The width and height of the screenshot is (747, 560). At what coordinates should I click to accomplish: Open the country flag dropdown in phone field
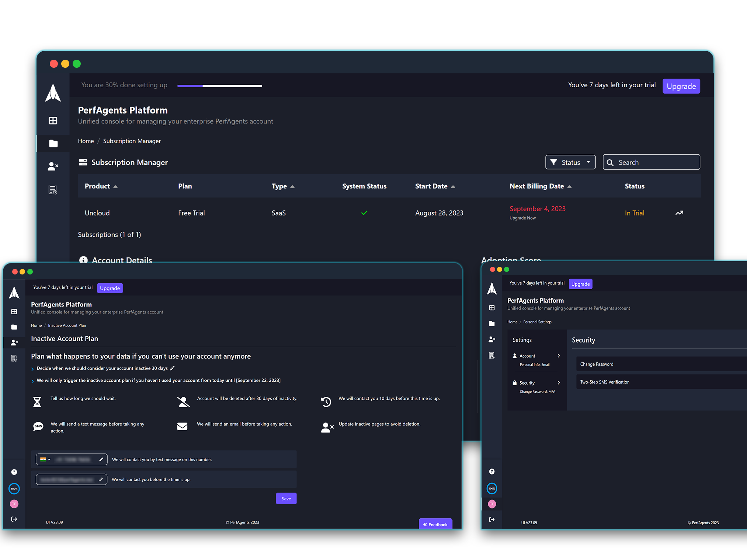coord(45,459)
